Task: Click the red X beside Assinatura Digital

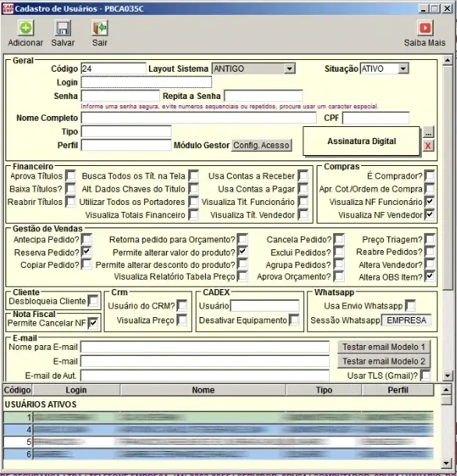Action: [x=428, y=146]
